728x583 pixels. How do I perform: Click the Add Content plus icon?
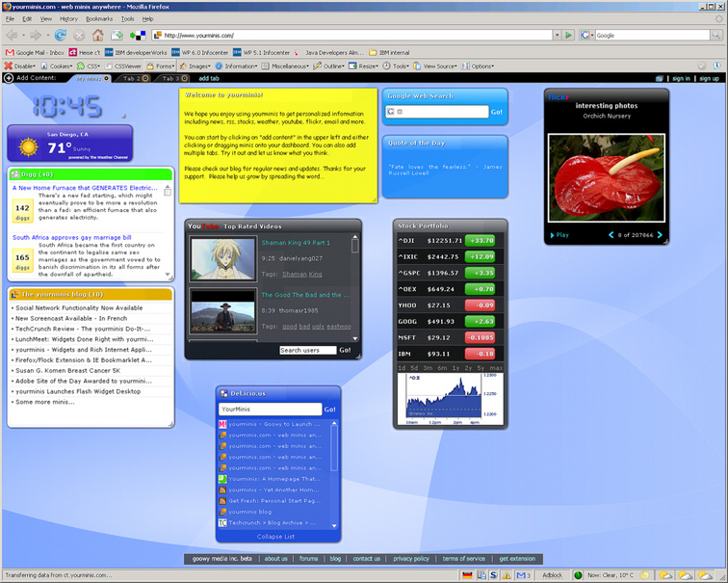9,78
